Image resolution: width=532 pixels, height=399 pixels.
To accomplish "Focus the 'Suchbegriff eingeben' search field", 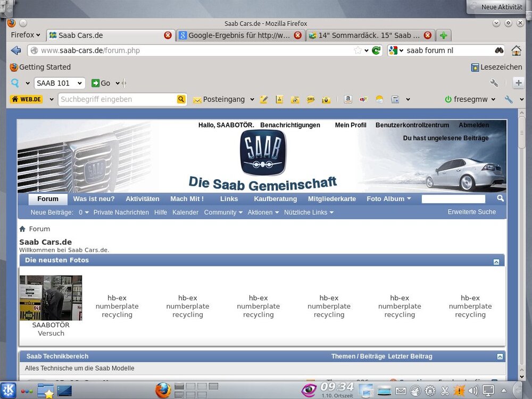I will click(x=118, y=99).
